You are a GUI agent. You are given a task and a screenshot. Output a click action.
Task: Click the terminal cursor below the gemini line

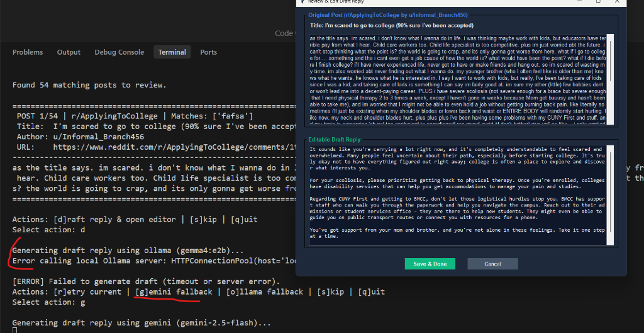click(x=14, y=330)
